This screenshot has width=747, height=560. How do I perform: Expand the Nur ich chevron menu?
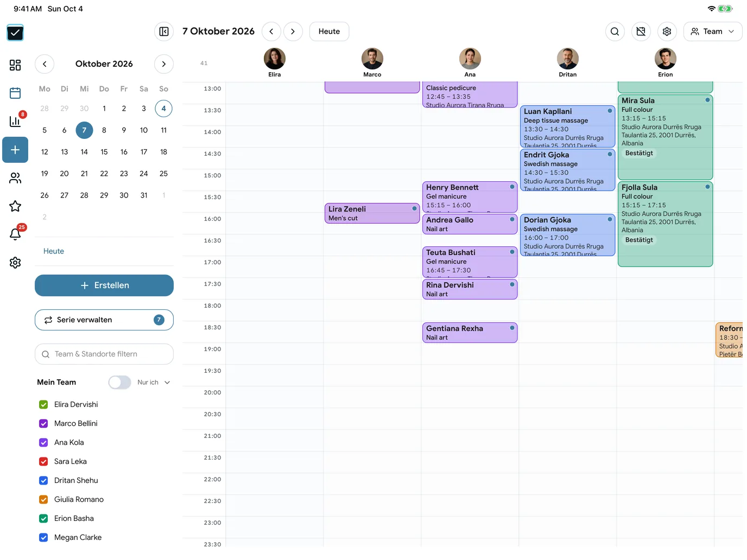tap(167, 383)
